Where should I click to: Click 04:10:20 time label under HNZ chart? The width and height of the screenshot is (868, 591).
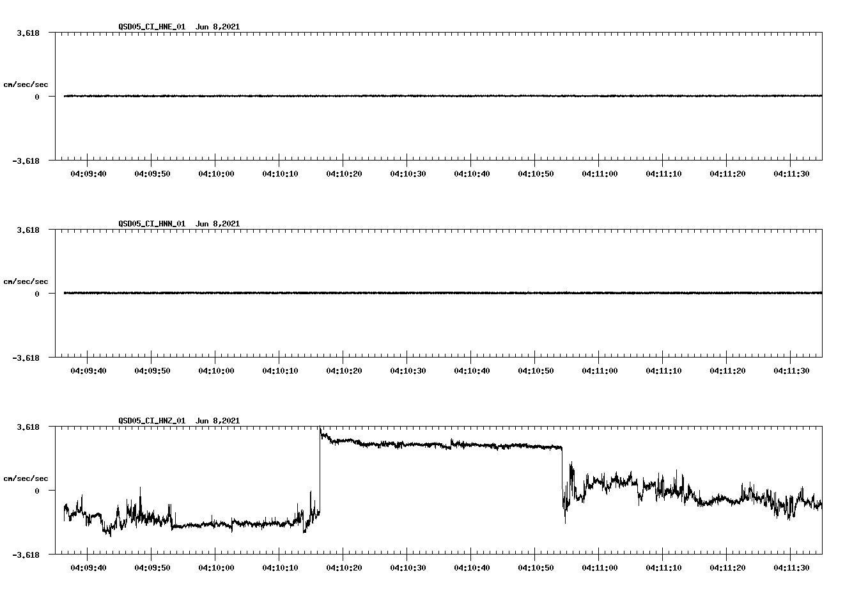pyautogui.click(x=344, y=568)
